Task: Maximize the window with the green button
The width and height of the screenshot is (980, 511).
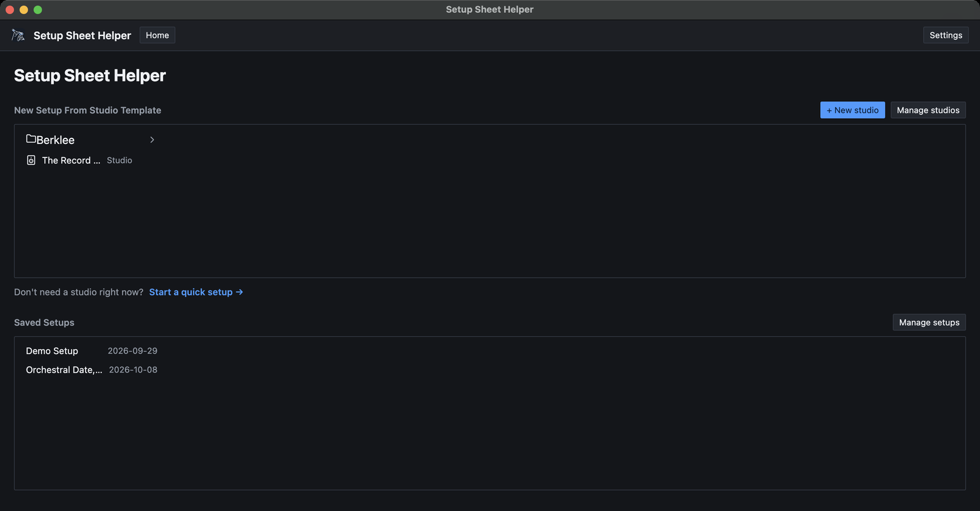Action: click(38, 10)
